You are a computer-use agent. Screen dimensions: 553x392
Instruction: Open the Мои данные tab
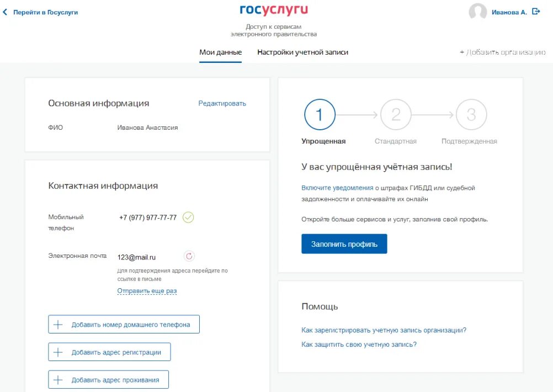[220, 52]
